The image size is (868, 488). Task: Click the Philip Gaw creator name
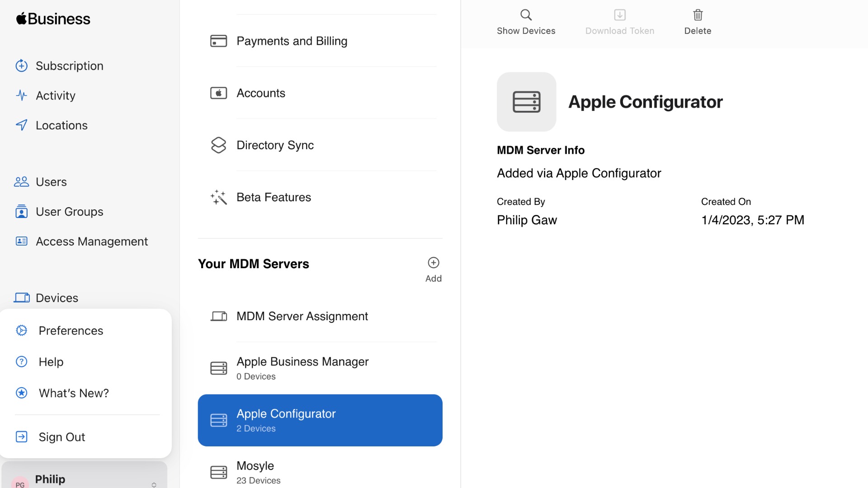click(527, 220)
